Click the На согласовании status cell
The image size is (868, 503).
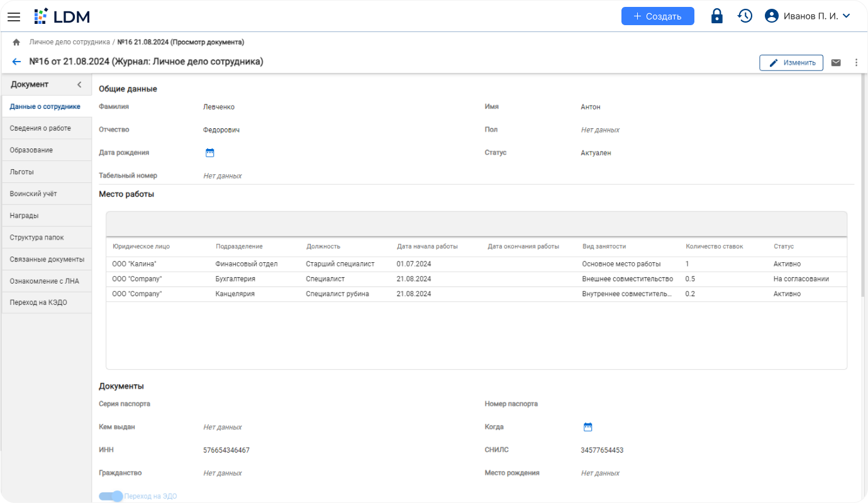coord(801,279)
